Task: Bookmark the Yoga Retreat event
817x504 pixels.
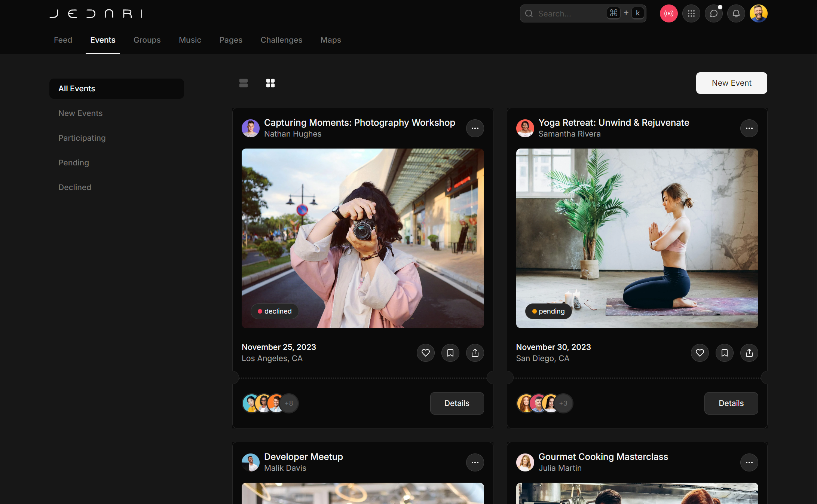Action: [725, 353]
